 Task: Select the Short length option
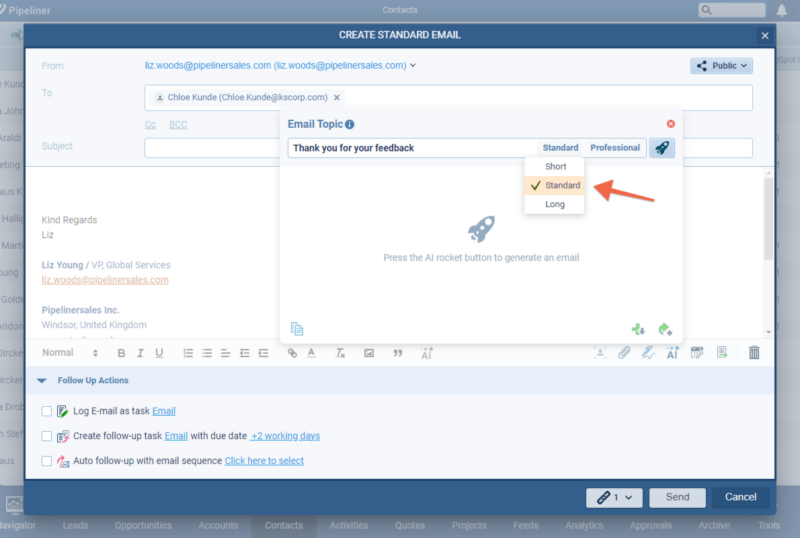tap(555, 166)
